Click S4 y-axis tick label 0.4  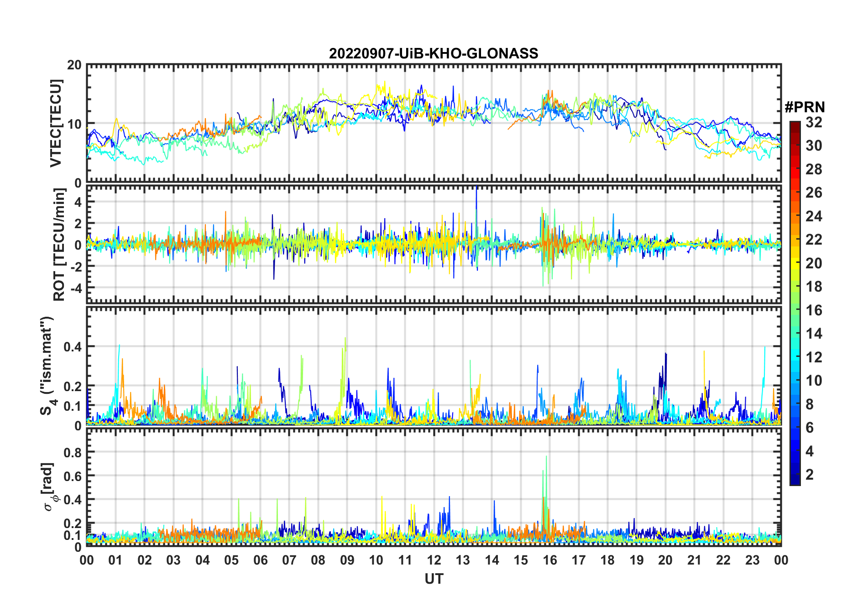pyautogui.click(x=73, y=346)
